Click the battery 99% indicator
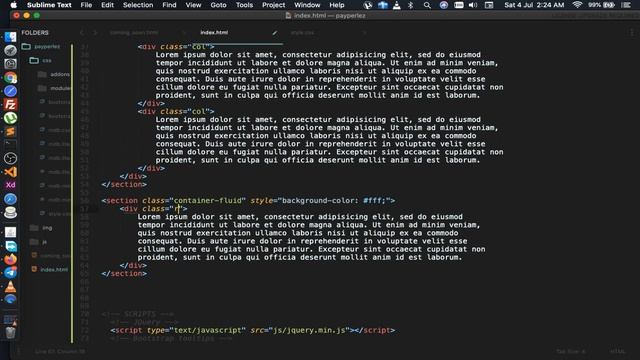The height and width of the screenshot is (360, 640). pyautogui.click(x=602, y=5)
